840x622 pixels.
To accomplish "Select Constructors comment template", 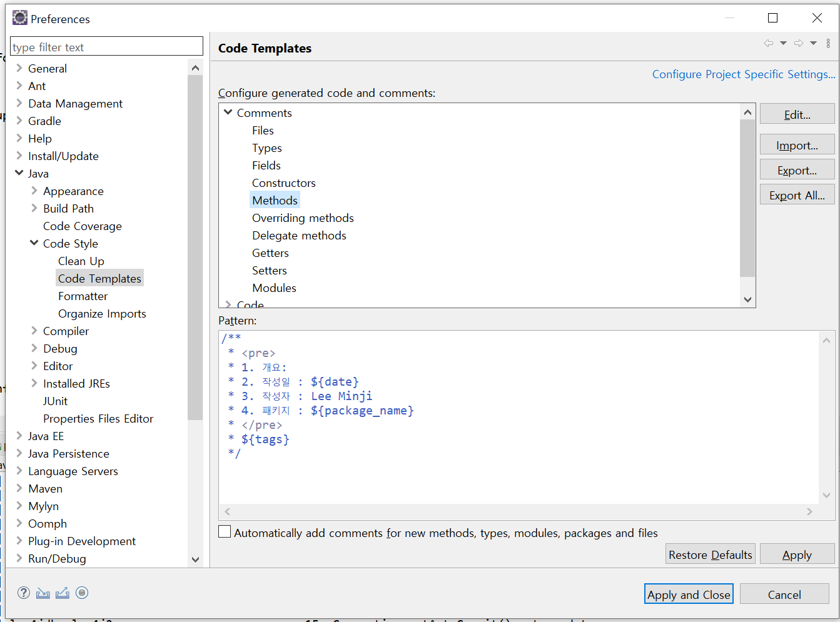I will click(284, 183).
